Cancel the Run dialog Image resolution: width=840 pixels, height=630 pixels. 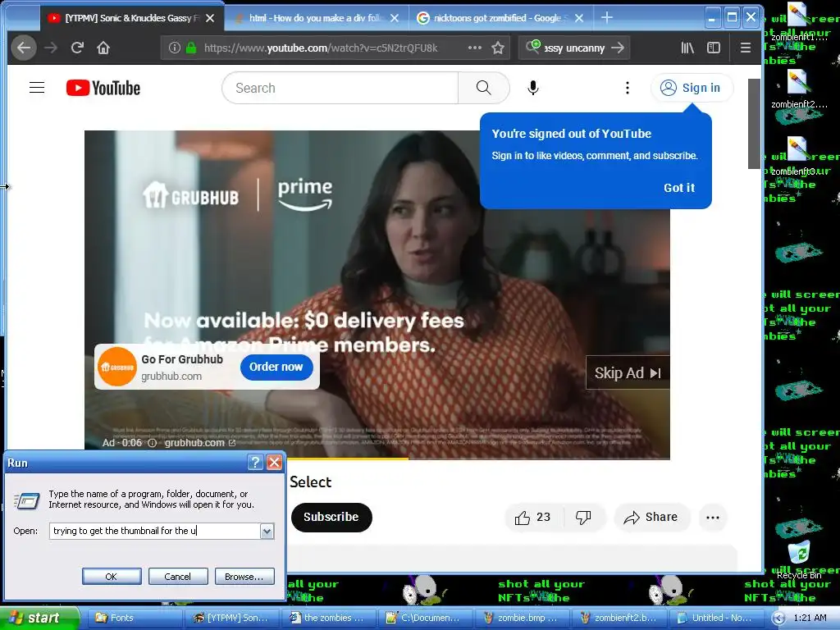[178, 577]
